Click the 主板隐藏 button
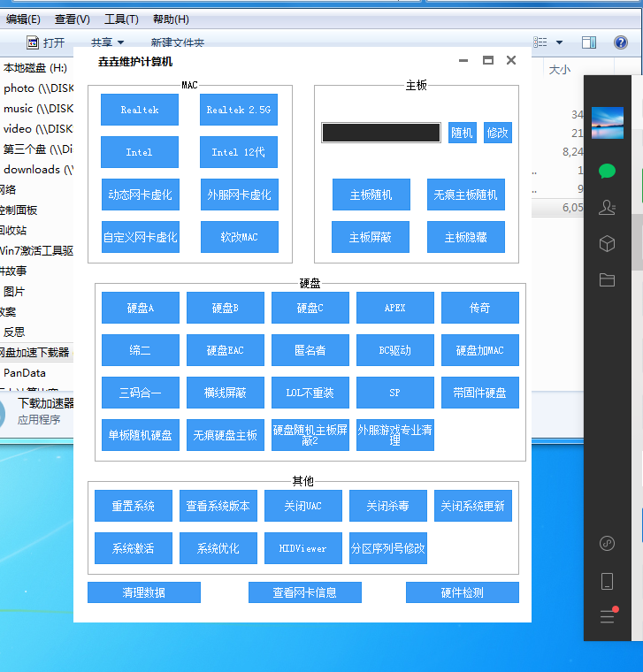Image resolution: width=643 pixels, height=672 pixels. (x=466, y=237)
